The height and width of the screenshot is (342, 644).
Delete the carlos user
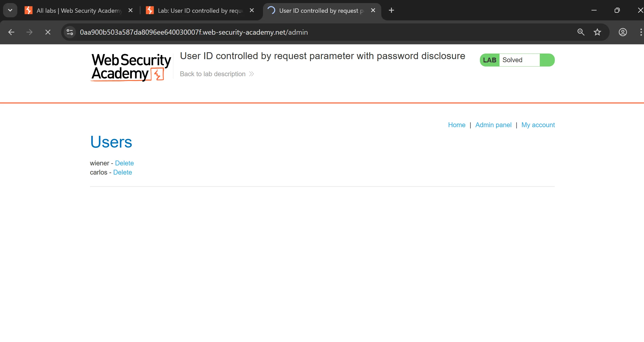(123, 172)
